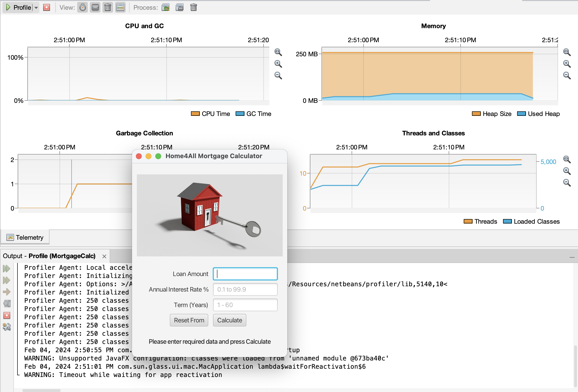Click wrench build settings icon in Output sidebar
The width and height of the screenshot is (578, 392).
[7, 327]
